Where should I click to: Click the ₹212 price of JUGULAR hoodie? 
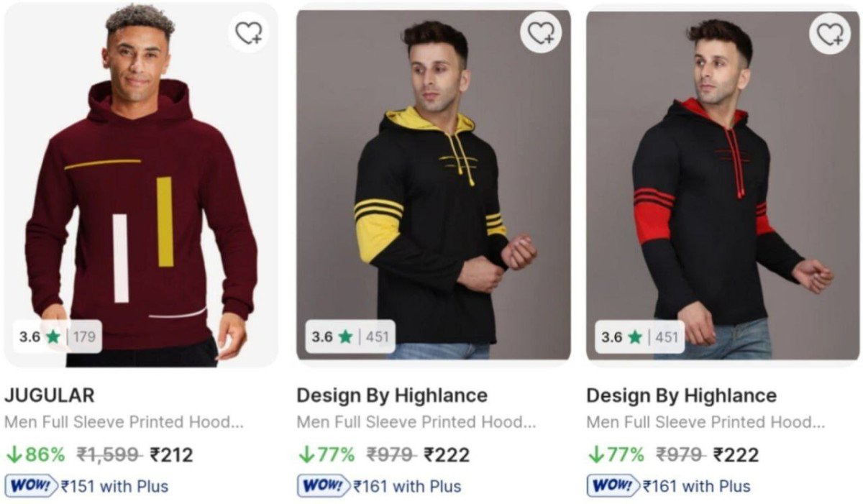[x=172, y=454]
